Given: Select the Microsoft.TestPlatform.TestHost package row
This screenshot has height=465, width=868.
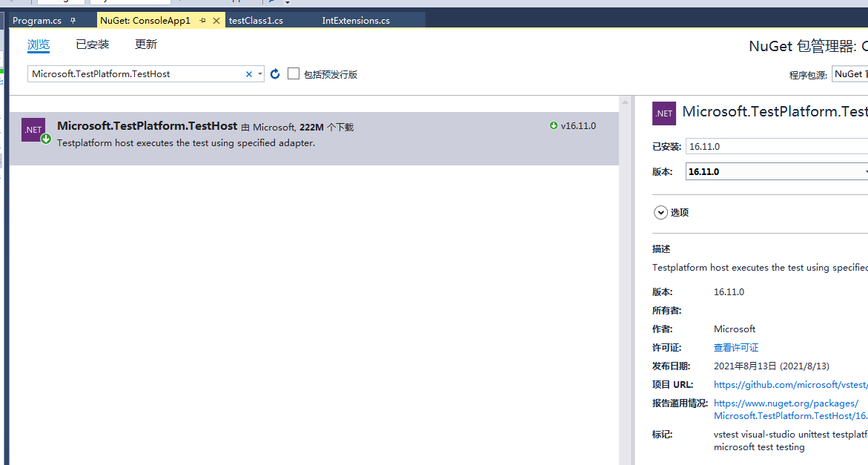Looking at the screenshot, I should coord(314,139).
